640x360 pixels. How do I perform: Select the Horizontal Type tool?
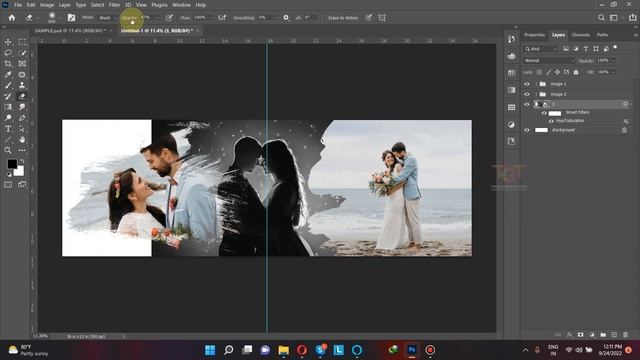click(x=8, y=129)
